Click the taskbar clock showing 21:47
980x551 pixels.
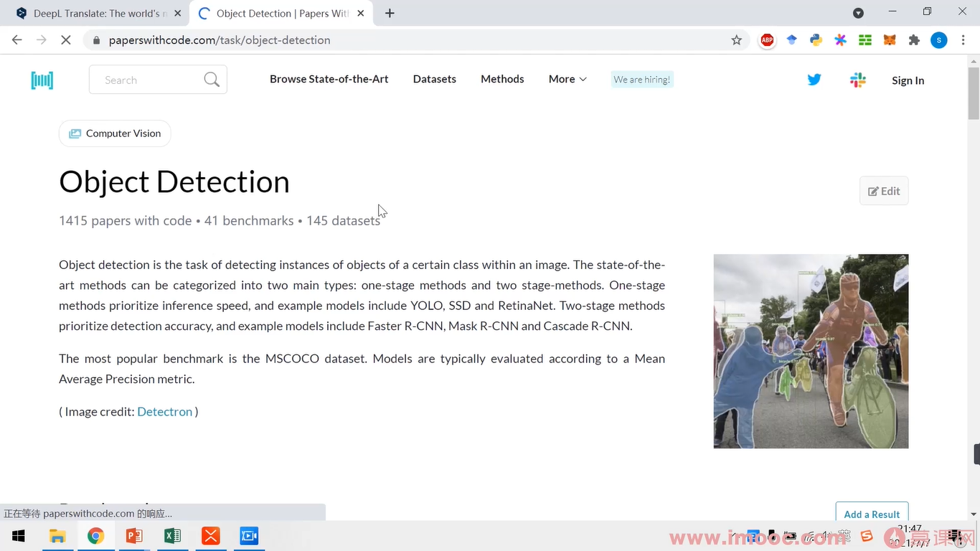click(910, 529)
